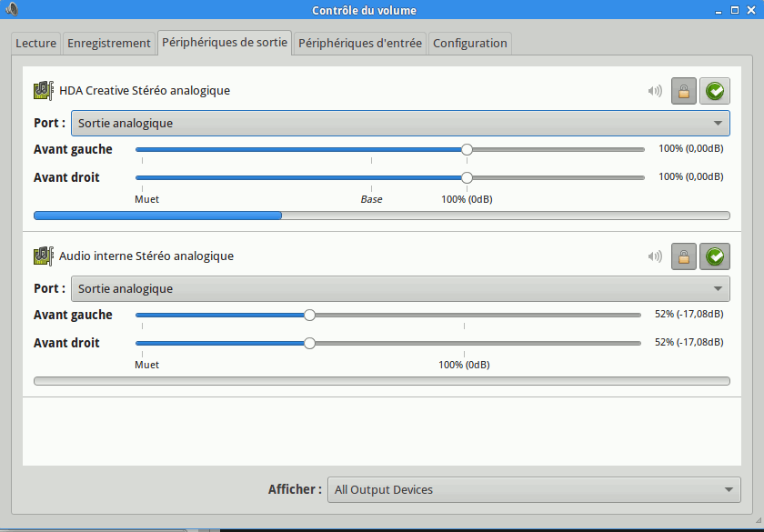Click the Audio interne volume level meter bar
The width and height of the screenshot is (764, 532).
click(x=382, y=381)
